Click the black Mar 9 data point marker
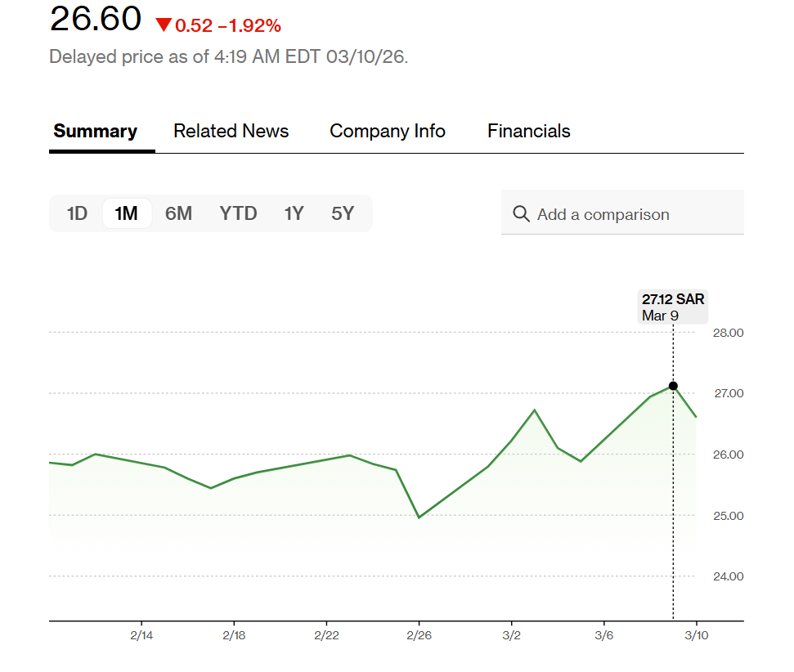 pos(673,386)
